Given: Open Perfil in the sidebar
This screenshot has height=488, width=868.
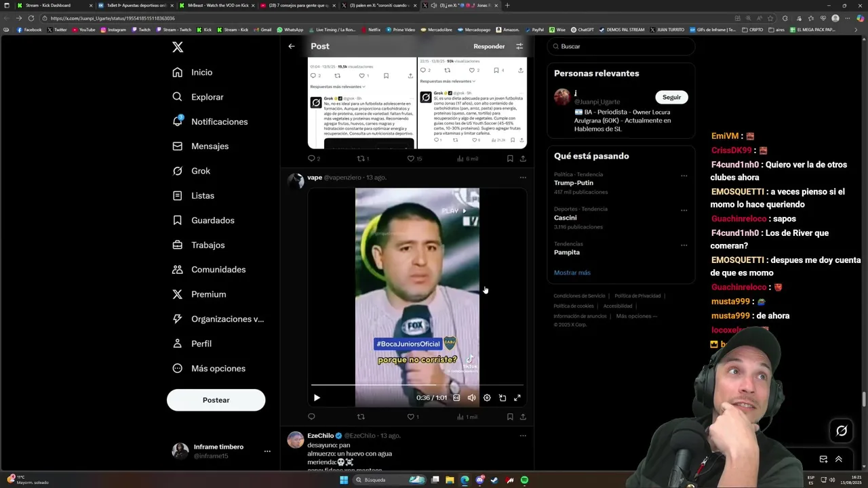Looking at the screenshot, I should pos(193,344).
